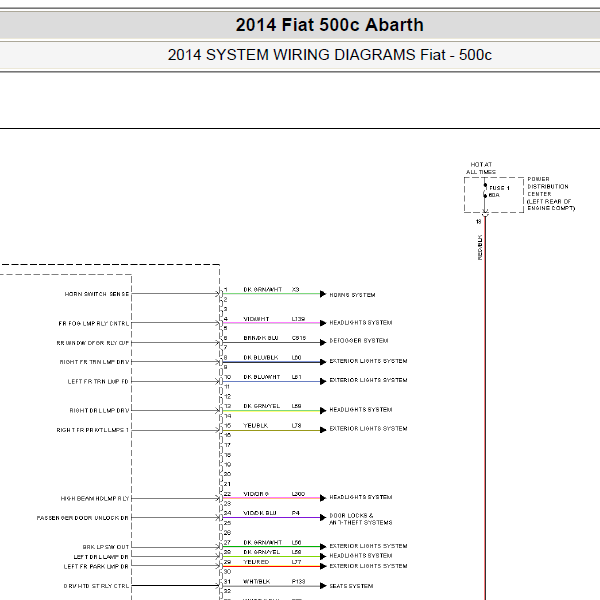Click 'EXTERIOR LIGHTS SYSTEM' on DK BLU/WHT wire

pyautogui.click(x=368, y=380)
